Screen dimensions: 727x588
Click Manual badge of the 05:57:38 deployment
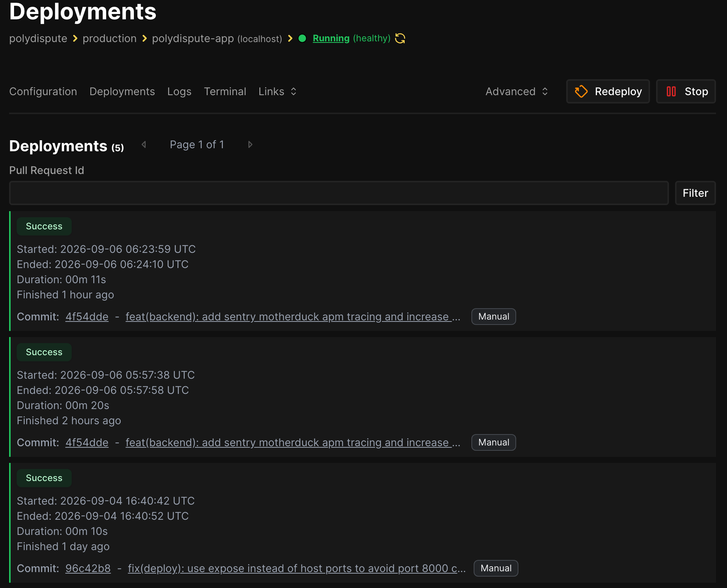coord(494,442)
